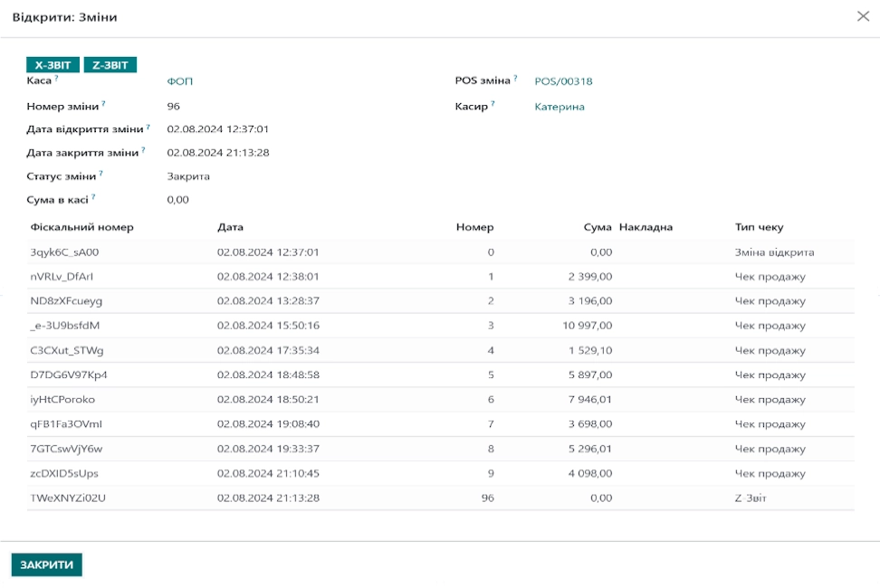Select fiscal number ND8zXFcueyg
The image size is (880, 588).
tap(66, 301)
